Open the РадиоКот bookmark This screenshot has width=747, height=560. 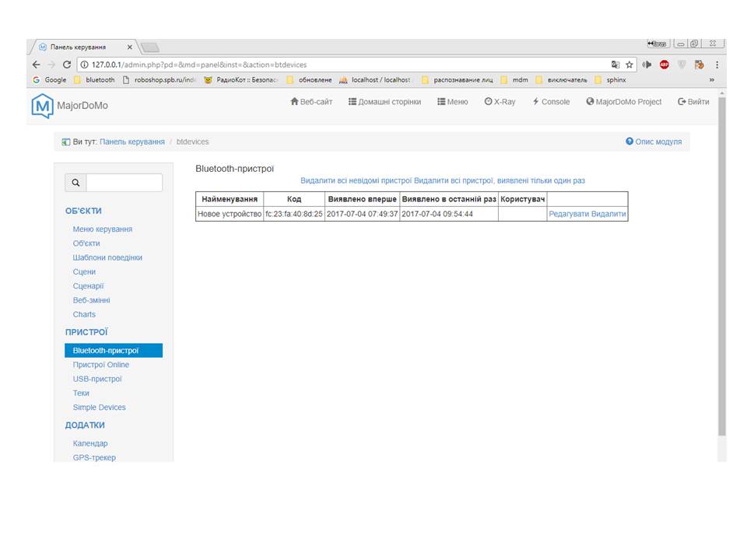pyautogui.click(x=240, y=80)
